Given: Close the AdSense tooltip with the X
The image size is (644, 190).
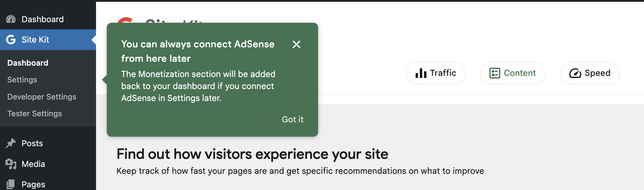Looking at the screenshot, I should pyautogui.click(x=296, y=44).
